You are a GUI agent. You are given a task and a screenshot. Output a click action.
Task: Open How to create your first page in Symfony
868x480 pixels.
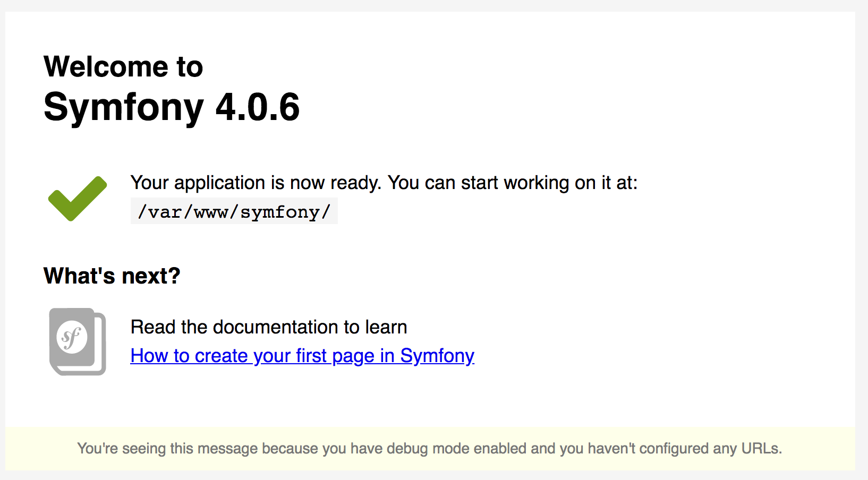pyautogui.click(x=302, y=356)
